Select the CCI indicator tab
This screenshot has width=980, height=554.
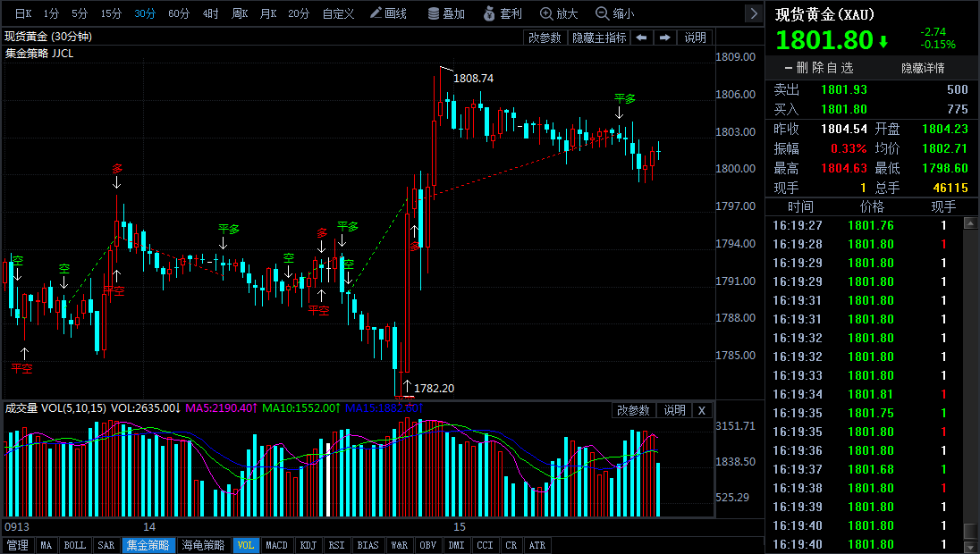[x=486, y=545]
